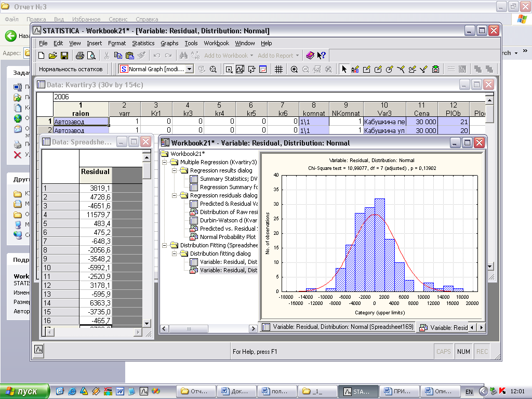Select the arrow pointer selection tool
532x399 pixels.
(x=344, y=69)
